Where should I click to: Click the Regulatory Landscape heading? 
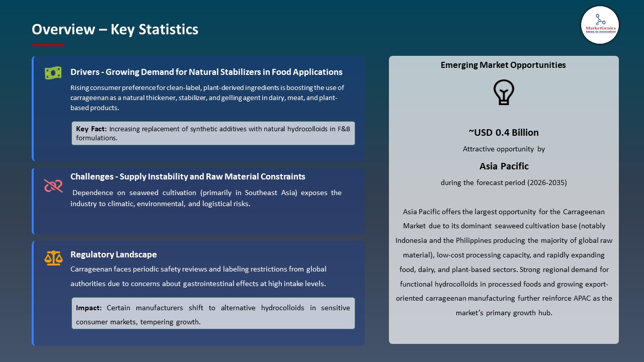point(114,254)
